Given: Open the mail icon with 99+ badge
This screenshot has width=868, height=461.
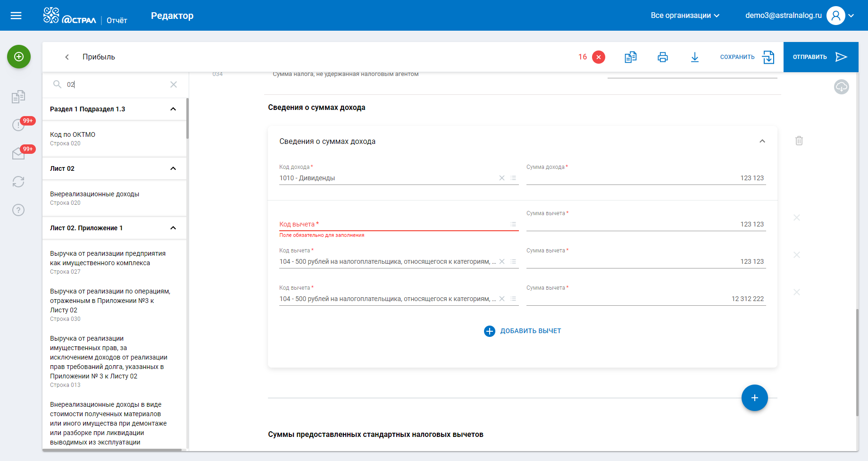Looking at the screenshot, I should (x=18, y=153).
